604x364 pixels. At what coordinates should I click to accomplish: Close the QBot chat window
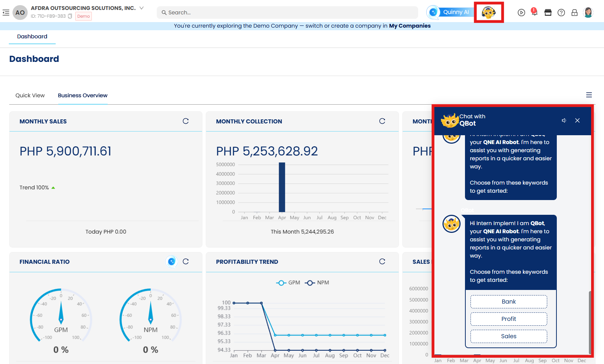pos(577,120)
